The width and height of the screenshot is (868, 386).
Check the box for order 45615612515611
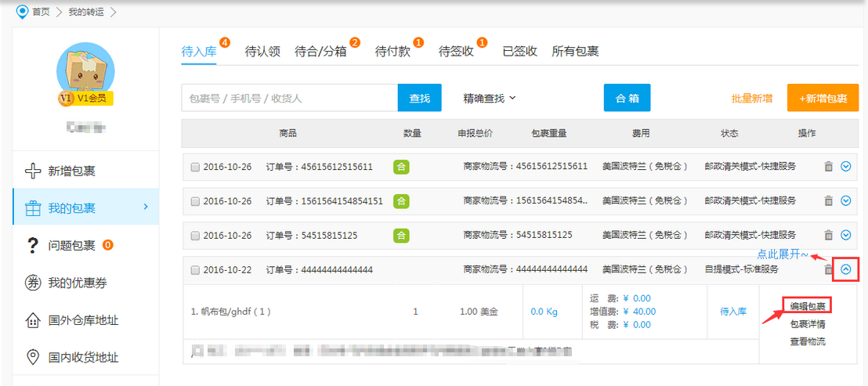[x=195, y=167]
